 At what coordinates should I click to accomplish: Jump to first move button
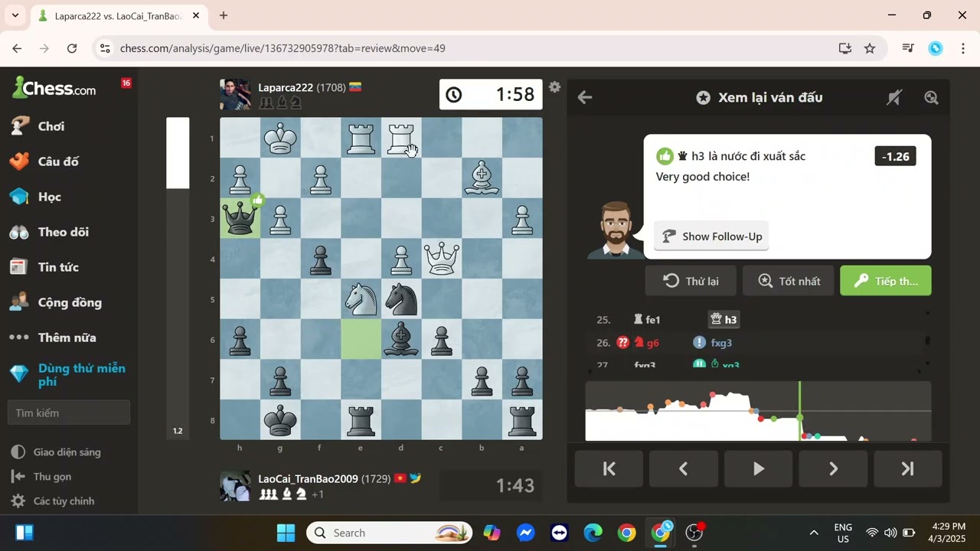tap(609, 469)
